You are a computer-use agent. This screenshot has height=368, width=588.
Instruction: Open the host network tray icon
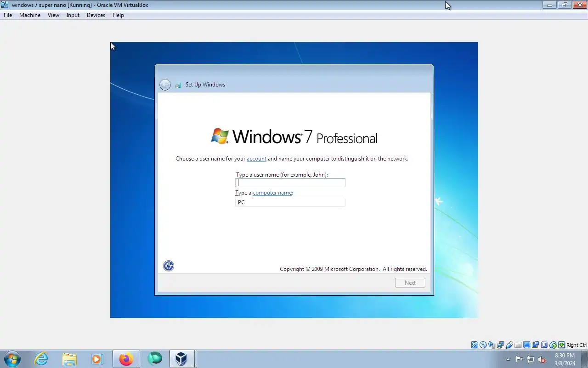coord(531,359)
